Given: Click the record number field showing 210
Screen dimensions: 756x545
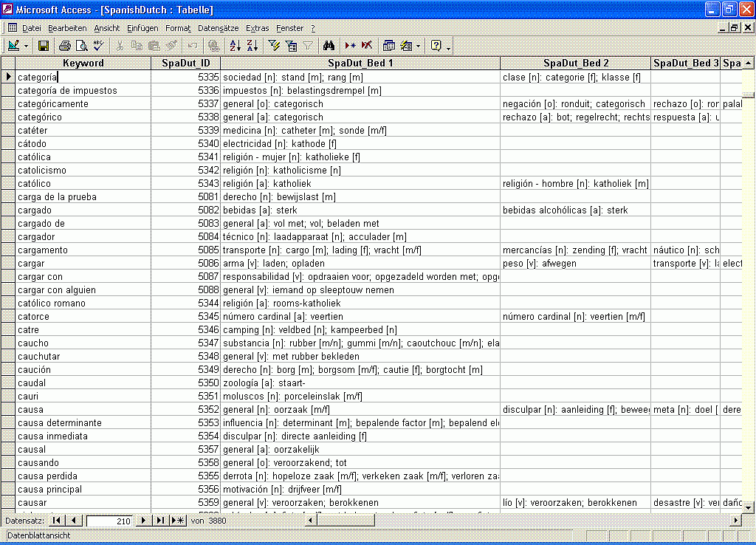Looking at the screenshot, I should [109, 521].
